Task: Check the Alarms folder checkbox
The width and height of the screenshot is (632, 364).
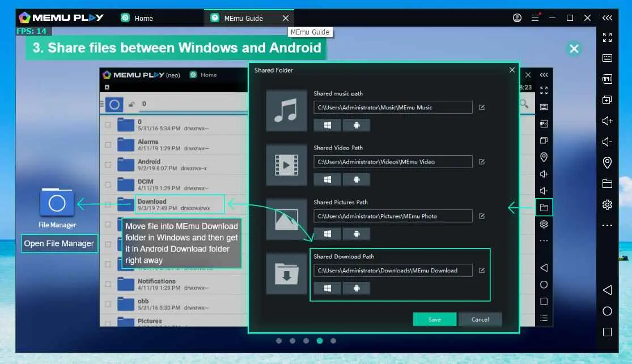Action: click(108, 145)
